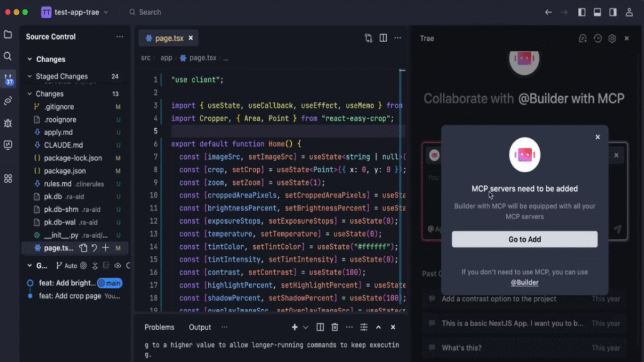Image resolution: width=644 pixels, height=362 pixels.
Task: Toggle the bottom panel layout icon
Action: (x=597, y=13)
